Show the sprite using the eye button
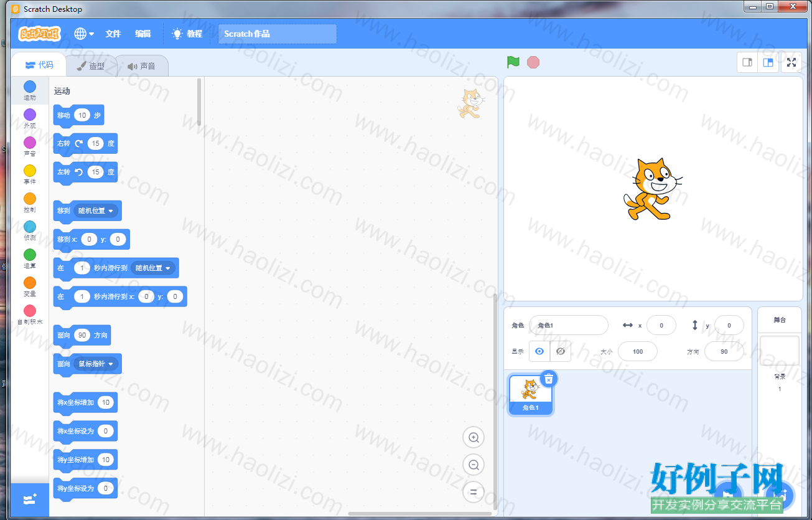 [539, 351]
